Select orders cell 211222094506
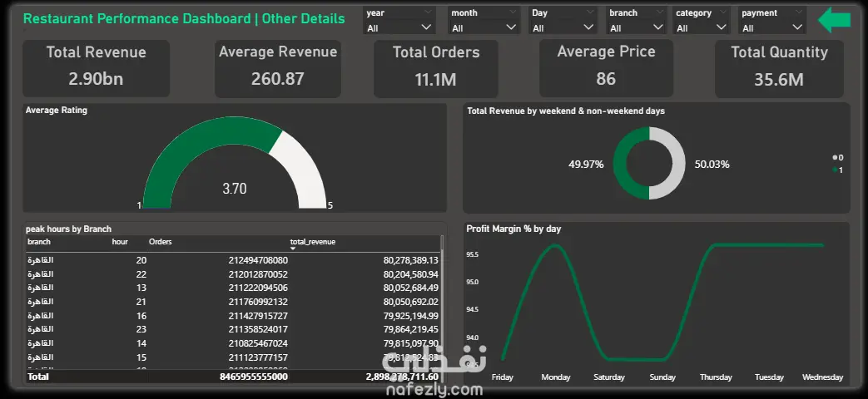868x399 pixels. tap(258, 288)
